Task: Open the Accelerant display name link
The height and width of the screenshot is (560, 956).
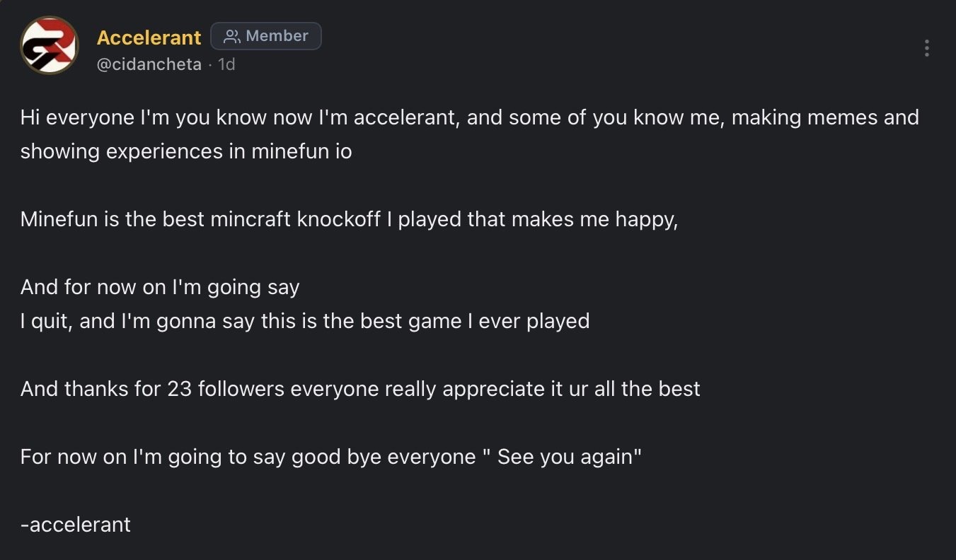Action: coord(149,37)
